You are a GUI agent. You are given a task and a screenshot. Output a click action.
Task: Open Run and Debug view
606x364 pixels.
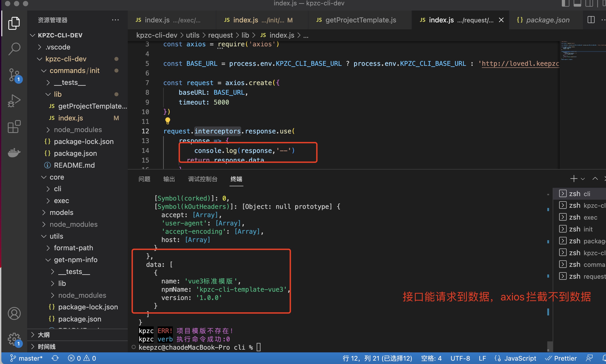pyautogui.click(x=14, y=101)
